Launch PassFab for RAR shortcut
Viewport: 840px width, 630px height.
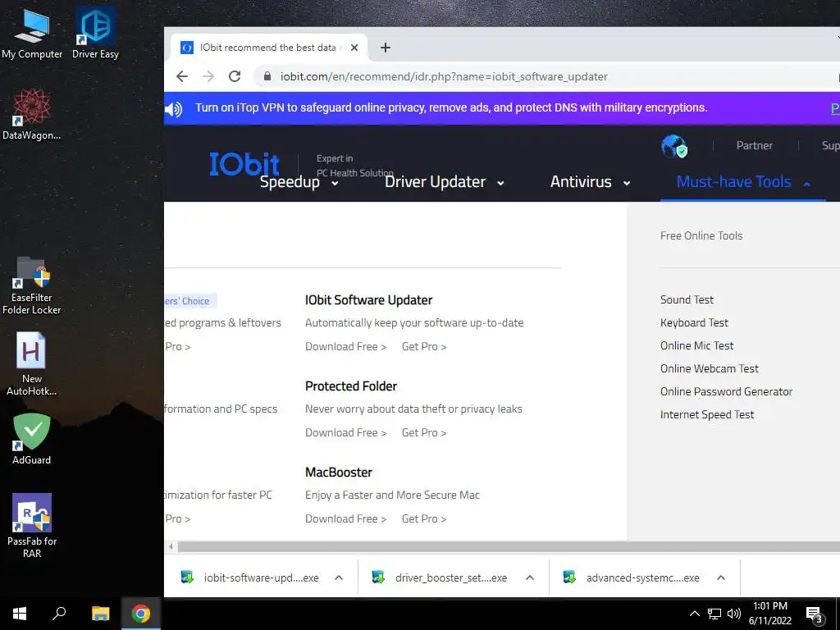point(32,526)
